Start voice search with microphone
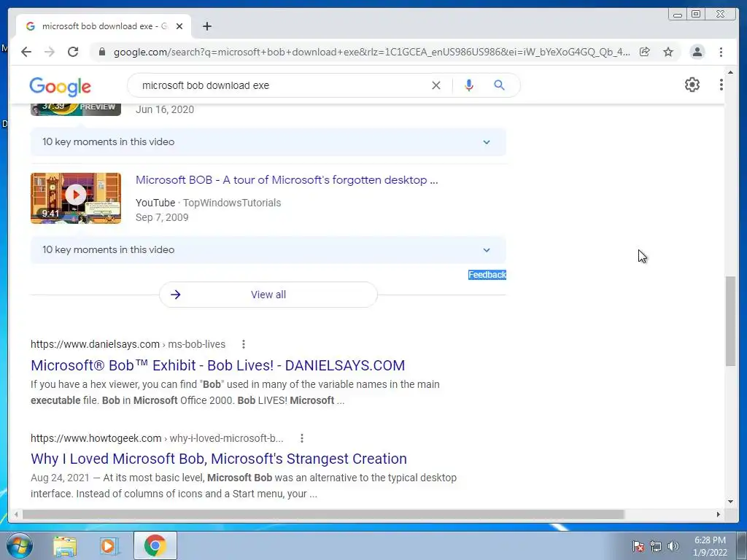This screenshot has width=747, height=560. (x=469, y=85)
